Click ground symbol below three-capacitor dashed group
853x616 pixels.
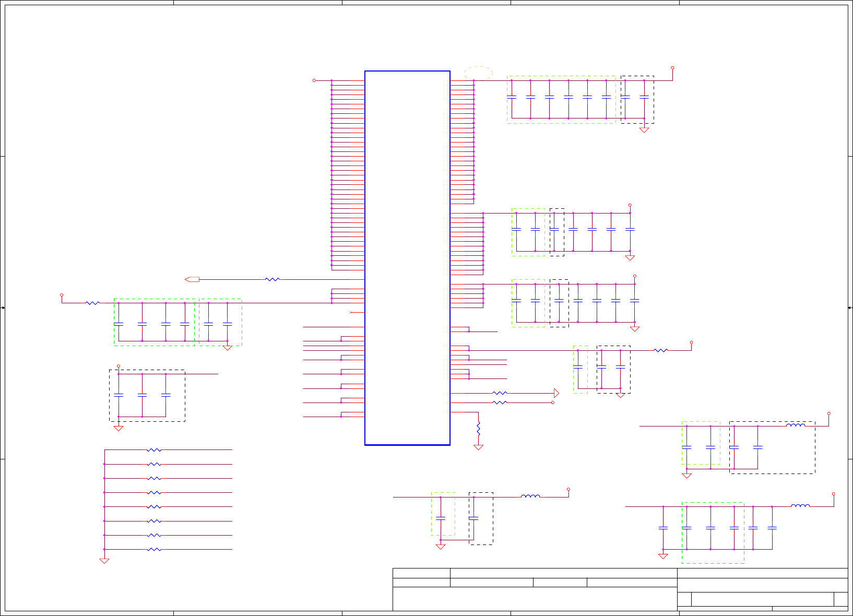click(x=119, y=429)
